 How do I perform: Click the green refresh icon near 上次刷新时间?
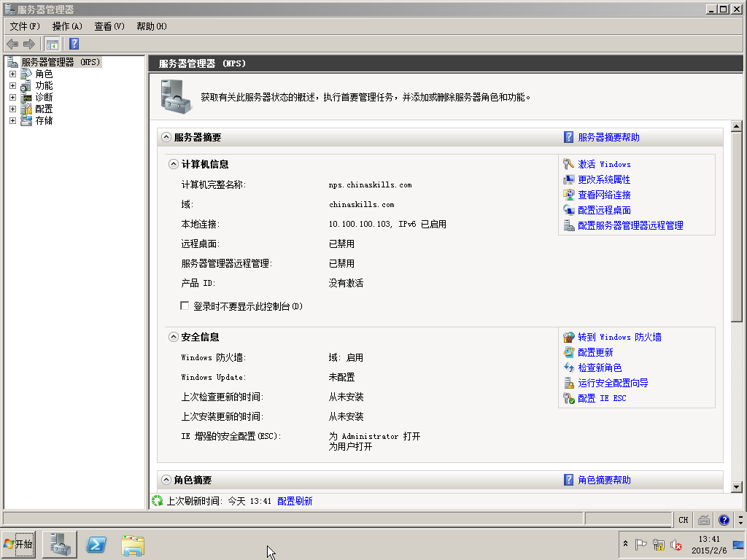click(x=158, y=501)
